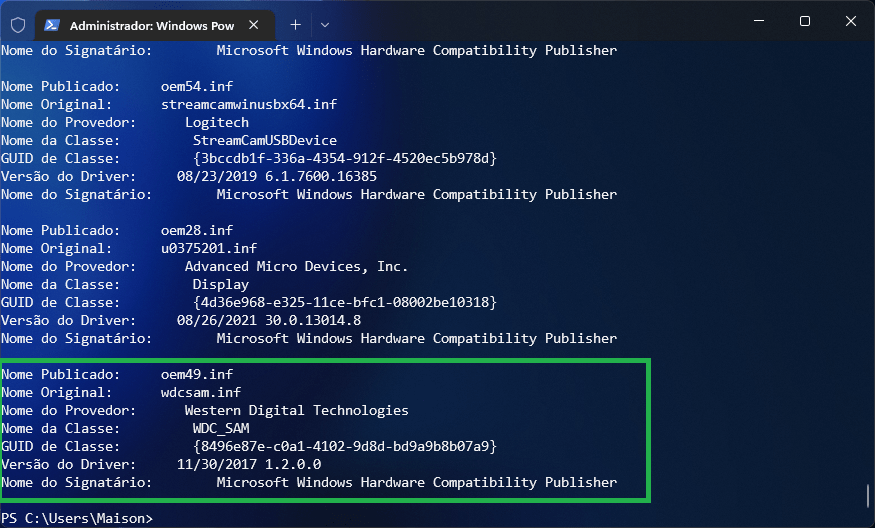
Task: Click the text oem49.inf
Action: point(197,375)
